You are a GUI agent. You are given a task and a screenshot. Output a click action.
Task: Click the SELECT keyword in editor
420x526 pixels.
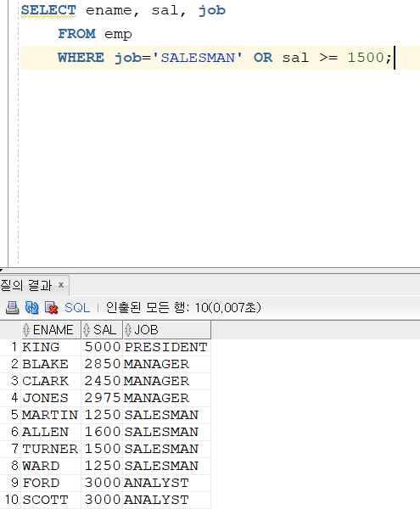(48, 10)
